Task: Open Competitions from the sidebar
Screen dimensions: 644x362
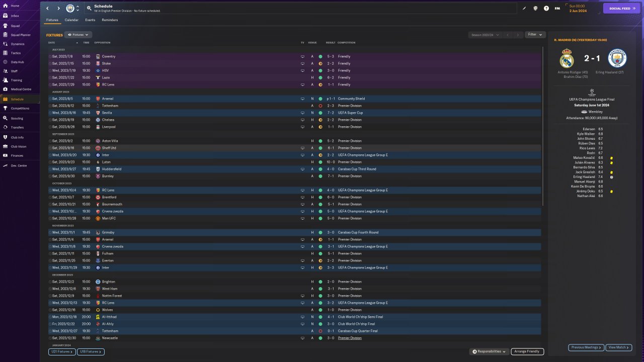Action: [x=20, y=108]
